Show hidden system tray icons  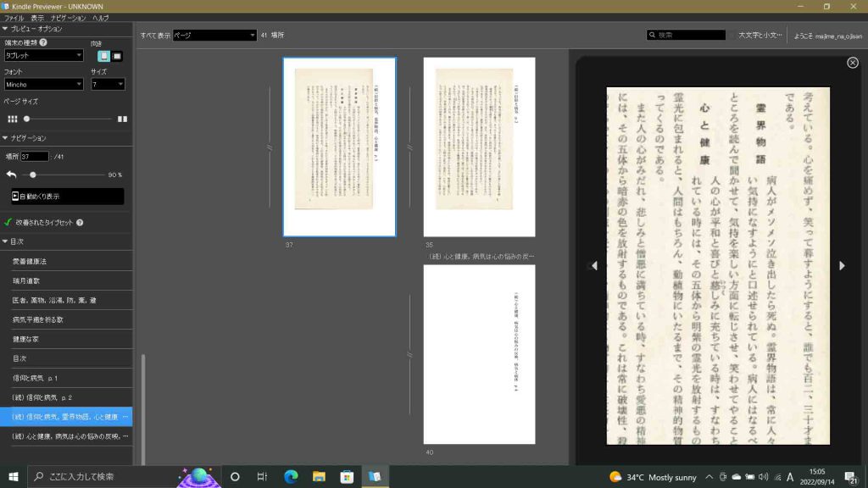[x=709, y=477]
